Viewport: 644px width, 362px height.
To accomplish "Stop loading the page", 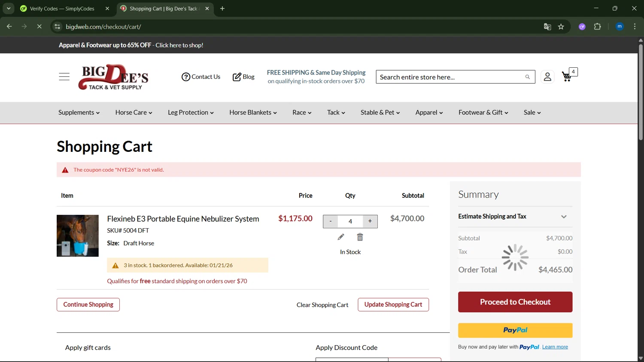I will point(39,27).
